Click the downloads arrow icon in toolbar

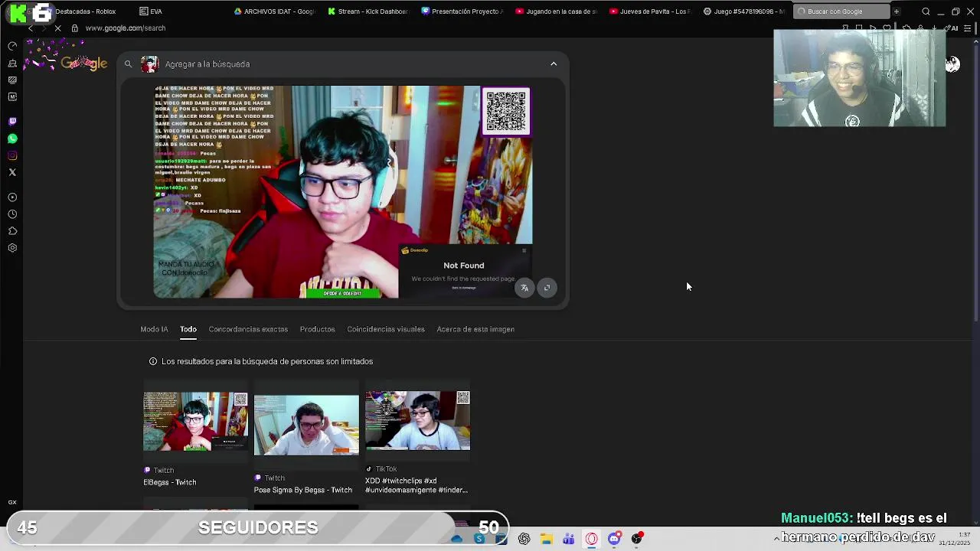[x=934, y=28]
